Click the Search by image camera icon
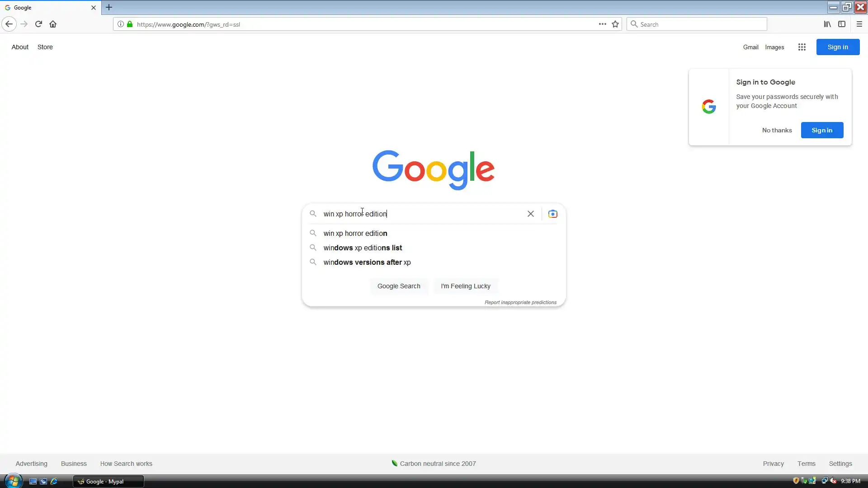868x488 pixels. (552, 214)
